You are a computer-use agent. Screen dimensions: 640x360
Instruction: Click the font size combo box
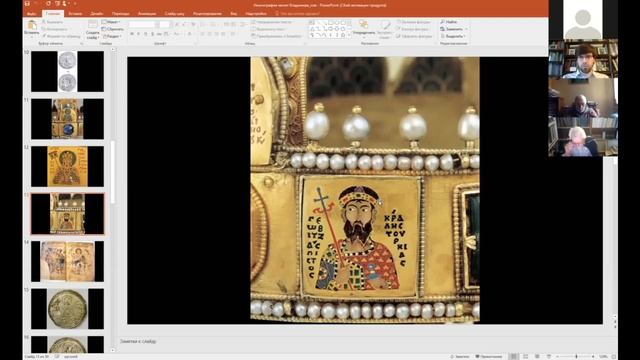[x=165, y=25]
